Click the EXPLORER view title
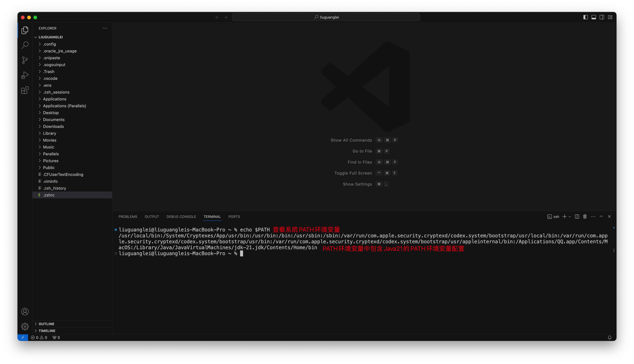 (x=47, y=28)
